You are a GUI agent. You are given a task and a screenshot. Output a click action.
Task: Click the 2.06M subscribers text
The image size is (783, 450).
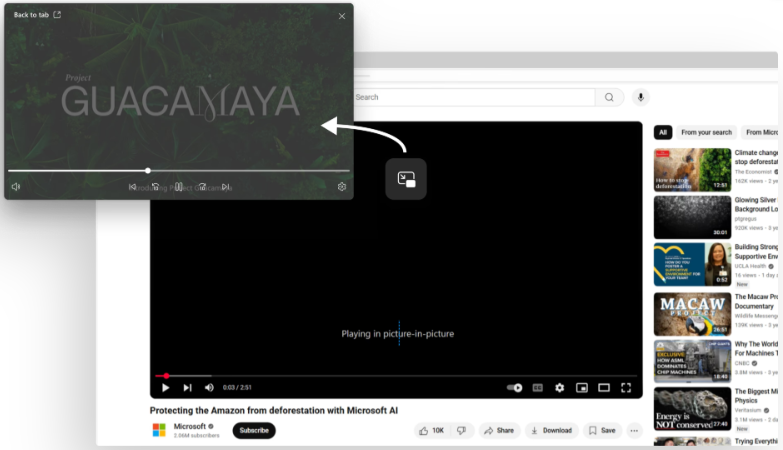(197, 436)
